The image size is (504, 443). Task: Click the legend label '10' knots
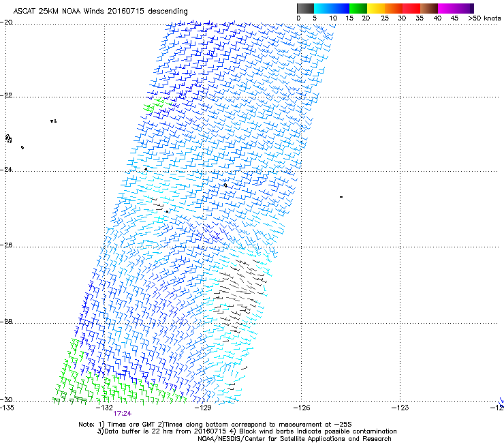[x=333, y=18]
